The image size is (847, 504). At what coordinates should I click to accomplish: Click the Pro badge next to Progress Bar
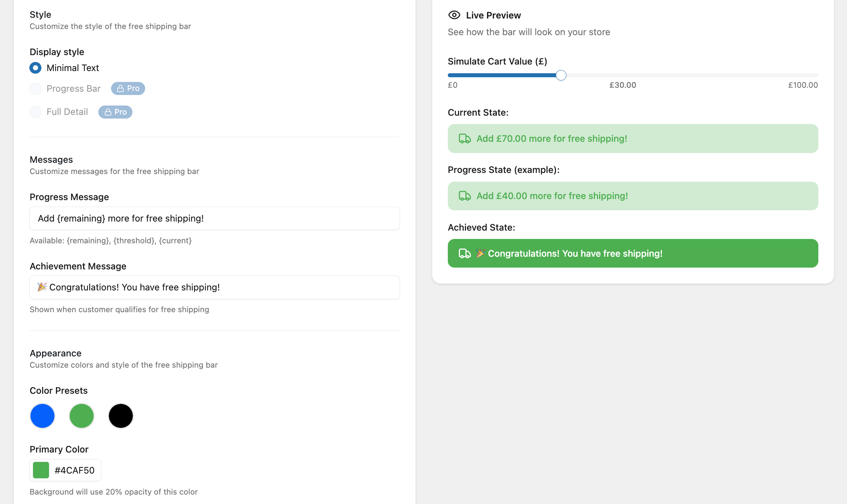127,88
